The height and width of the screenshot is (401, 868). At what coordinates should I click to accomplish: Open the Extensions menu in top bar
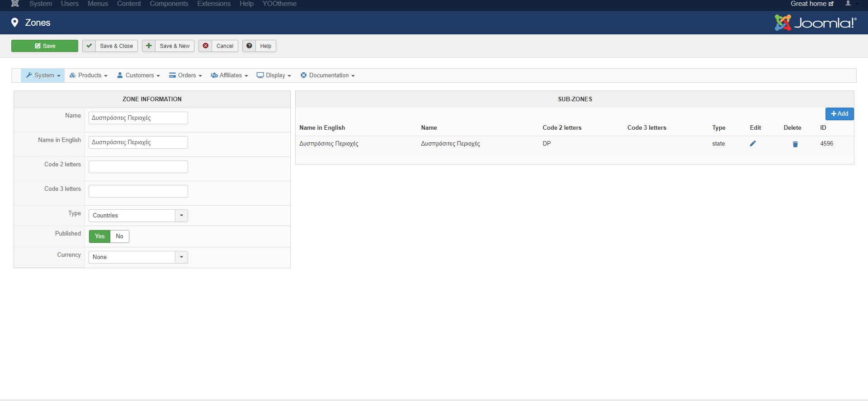tap(214, 4)
